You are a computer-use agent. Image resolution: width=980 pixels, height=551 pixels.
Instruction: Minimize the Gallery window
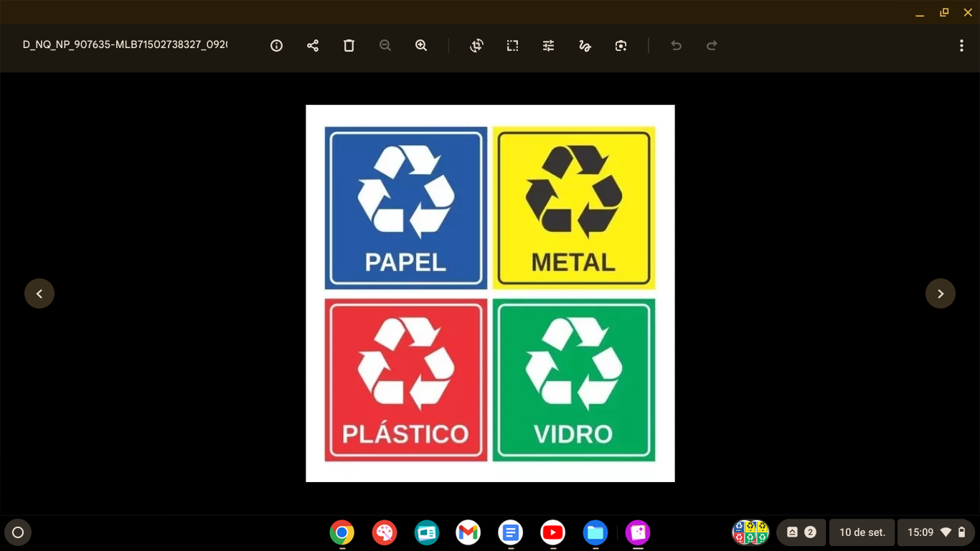pos(920,12)
